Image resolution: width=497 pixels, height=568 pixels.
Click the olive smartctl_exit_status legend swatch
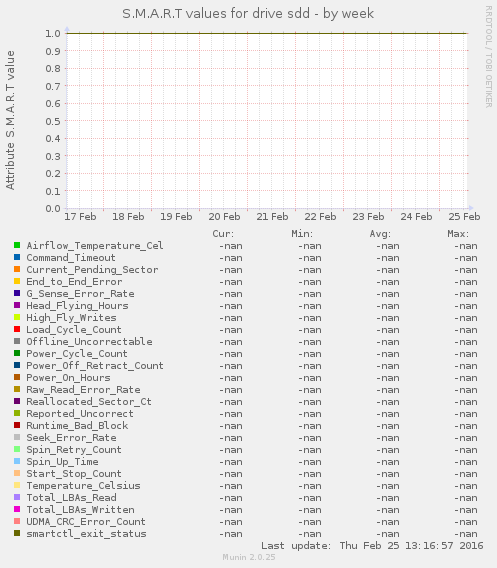pyautogui.click(x=17, y=533)
